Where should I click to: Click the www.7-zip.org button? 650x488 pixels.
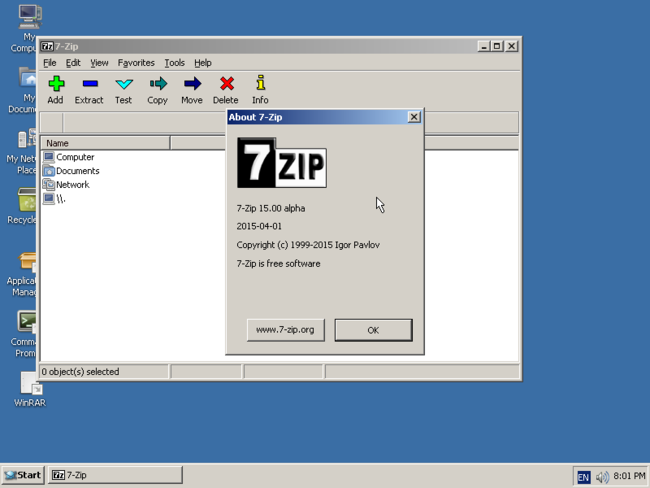pos(286,330)
